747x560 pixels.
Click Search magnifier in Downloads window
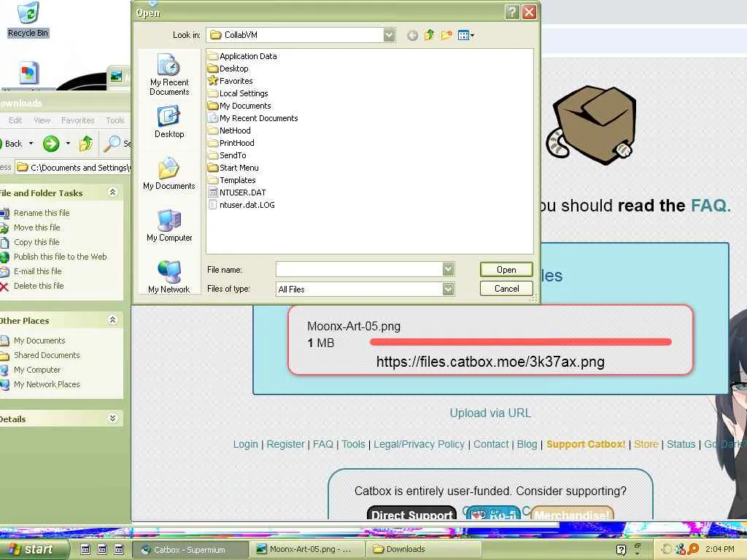point(112,144)
